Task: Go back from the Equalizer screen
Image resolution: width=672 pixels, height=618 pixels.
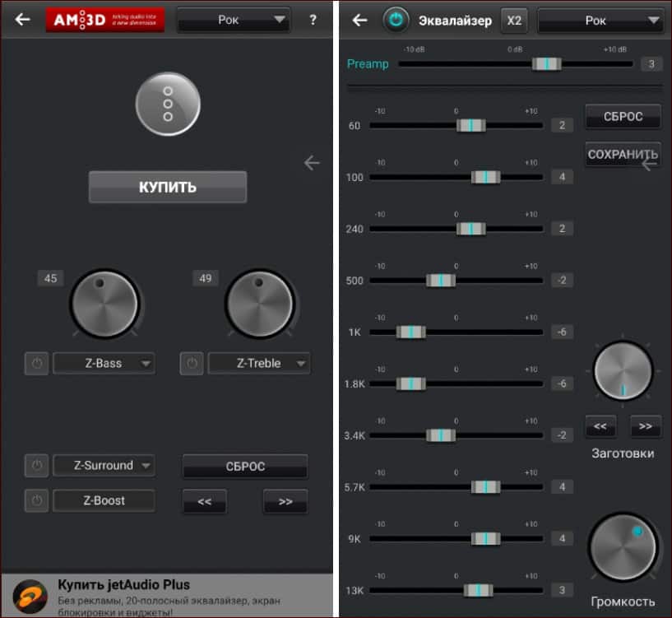Action: [x=359, y=20]
